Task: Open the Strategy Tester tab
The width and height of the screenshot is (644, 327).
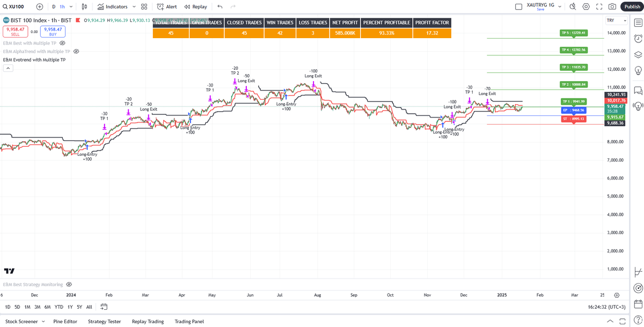Action: click(x=105, y=322)
